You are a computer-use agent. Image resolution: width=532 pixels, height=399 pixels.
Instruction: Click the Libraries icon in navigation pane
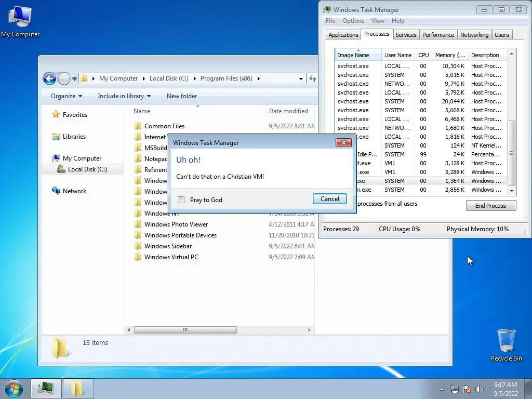click(x=56, y=137)
